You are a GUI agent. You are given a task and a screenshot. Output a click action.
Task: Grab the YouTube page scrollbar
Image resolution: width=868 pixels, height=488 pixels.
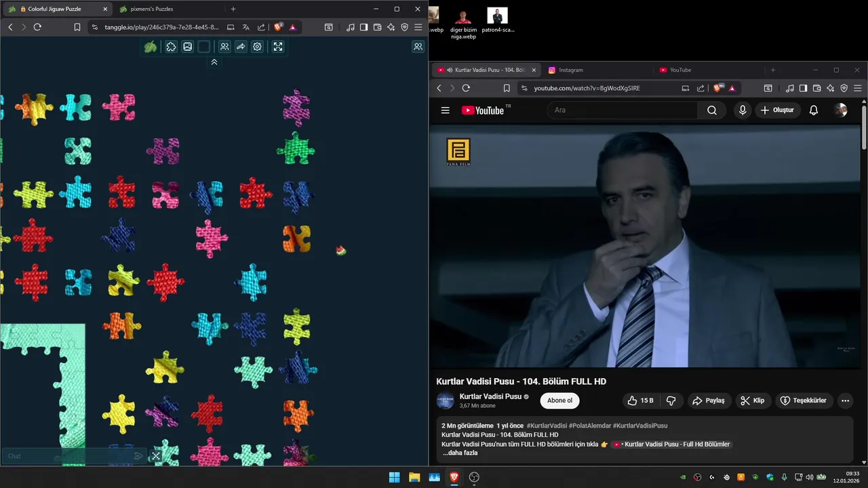click(864, 129)
